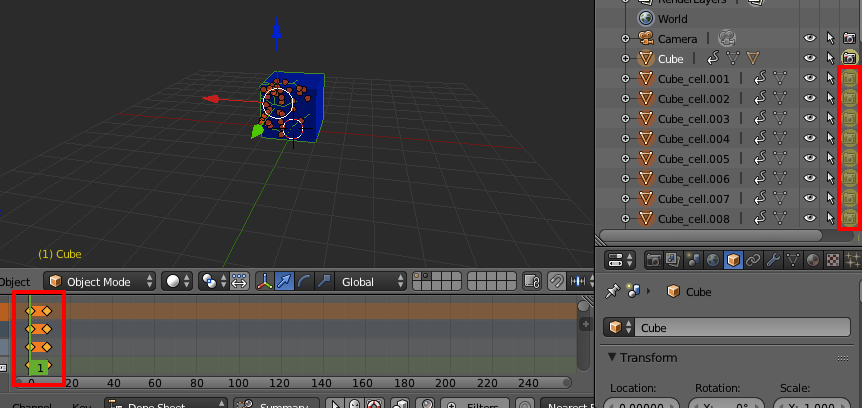
Task: Enable the first scene layer button
Action: tap(416, 277)
